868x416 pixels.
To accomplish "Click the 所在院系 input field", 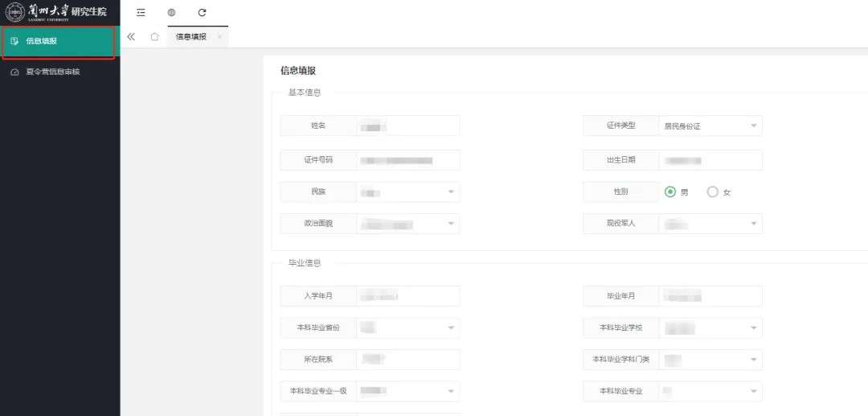I will pyautogui.click(x=407, y=360).
